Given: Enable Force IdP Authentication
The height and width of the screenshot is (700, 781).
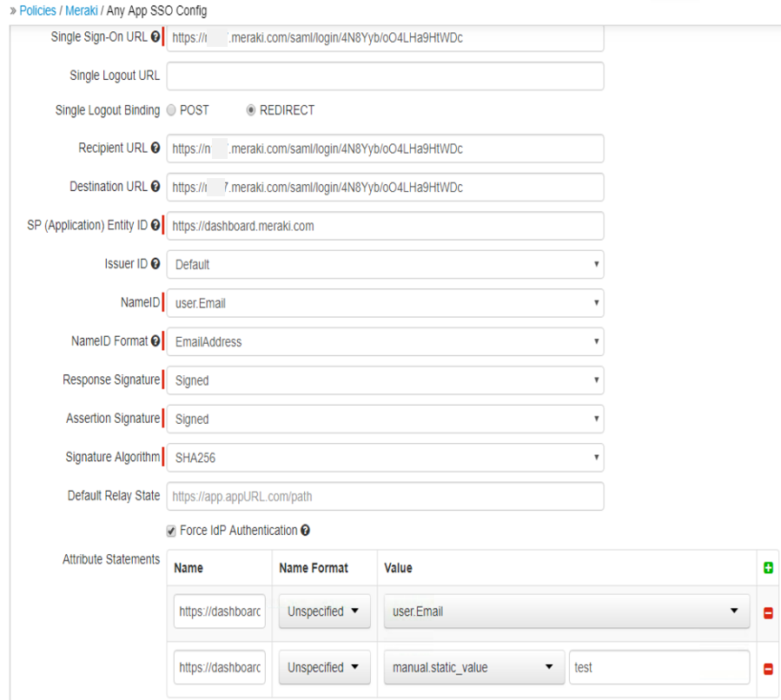Looking at the screenshot, I should pyautogui.click(x=171, y=530).
